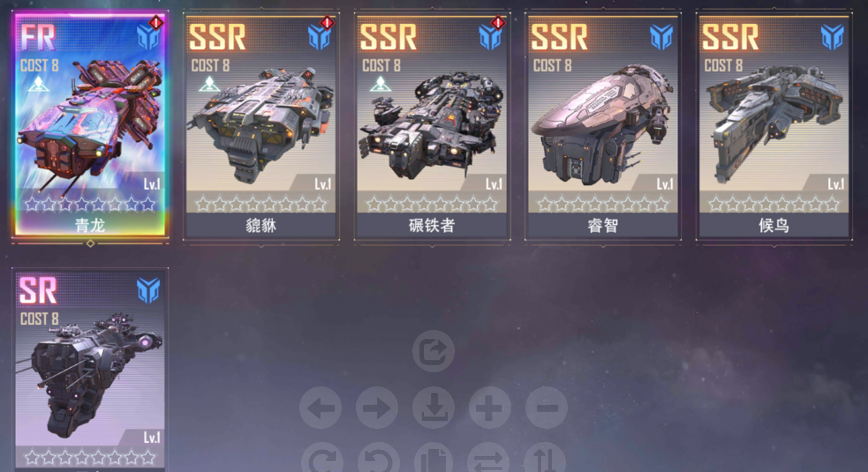The image size is (868, 472).
Task: Click the counter-clockwise rotate circle icon
Action: point(378,457)
